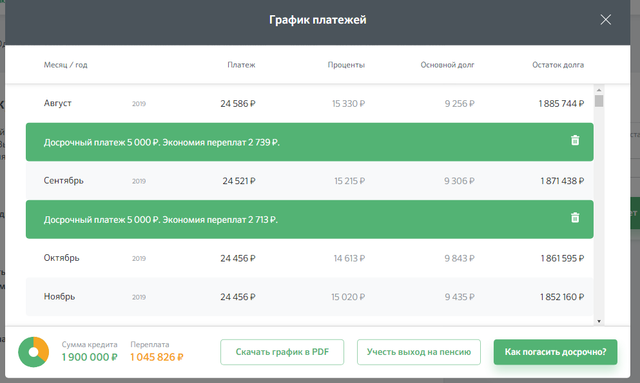Click overpayment amount 1 045 826 ₽
Viewport: 640px width, 383px height.
coord(157,357)
